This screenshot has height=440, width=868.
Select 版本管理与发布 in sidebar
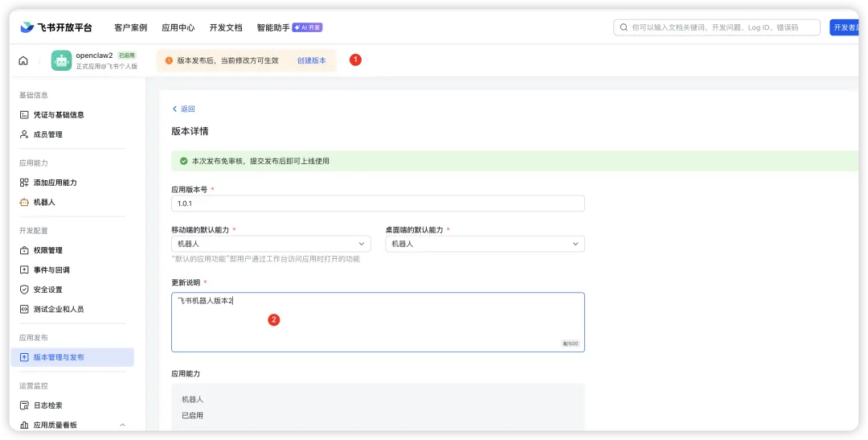[x=72, y=357]
